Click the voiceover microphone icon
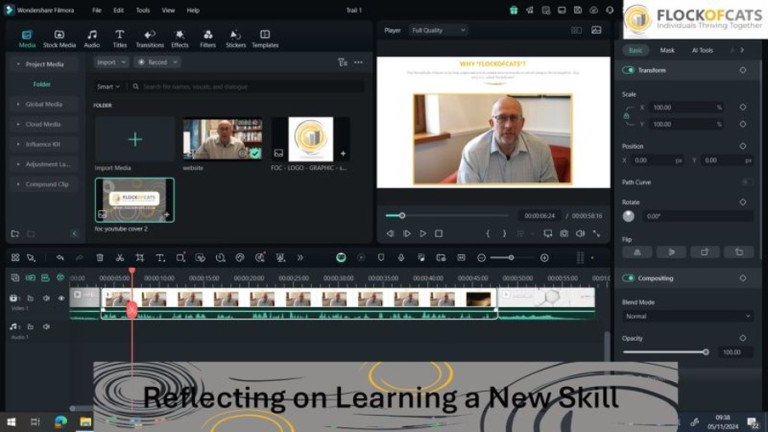768x432 pixels. [401, 258]
